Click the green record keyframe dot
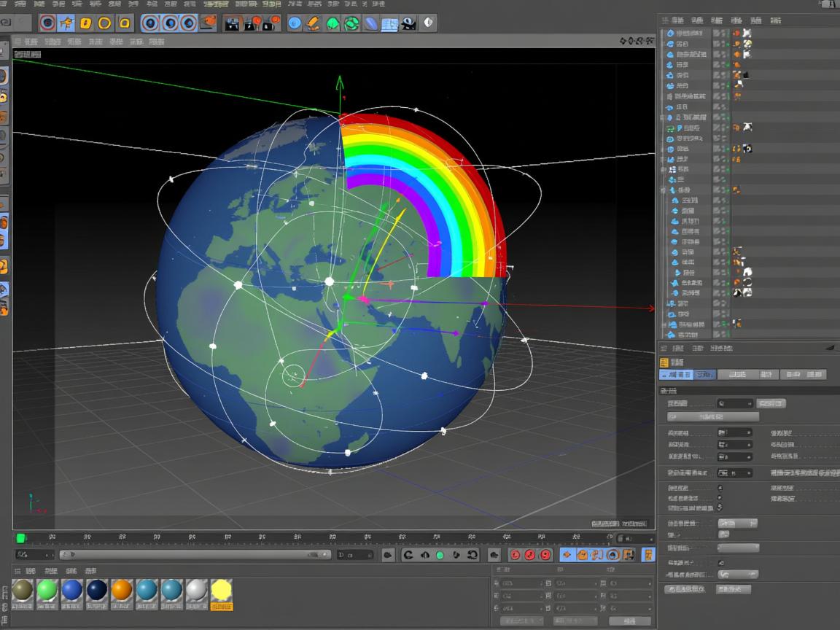The image size is (840, 630). (440, 555)
